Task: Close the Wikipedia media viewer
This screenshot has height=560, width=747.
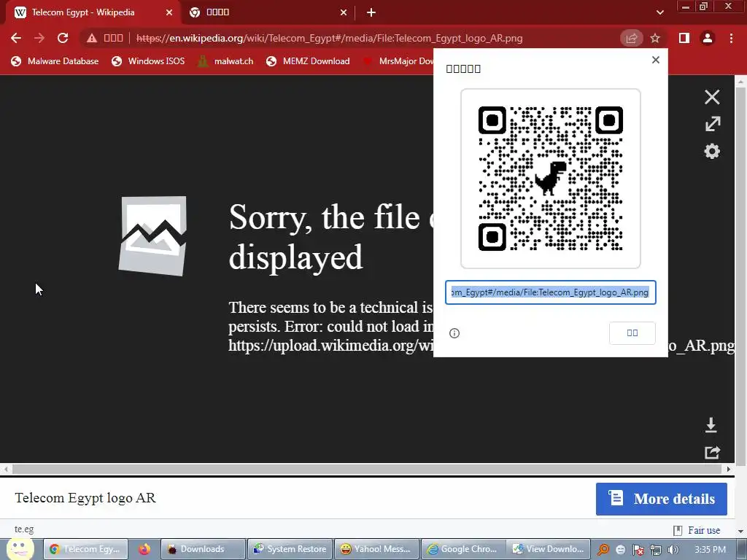Action: tap(712, 97)
